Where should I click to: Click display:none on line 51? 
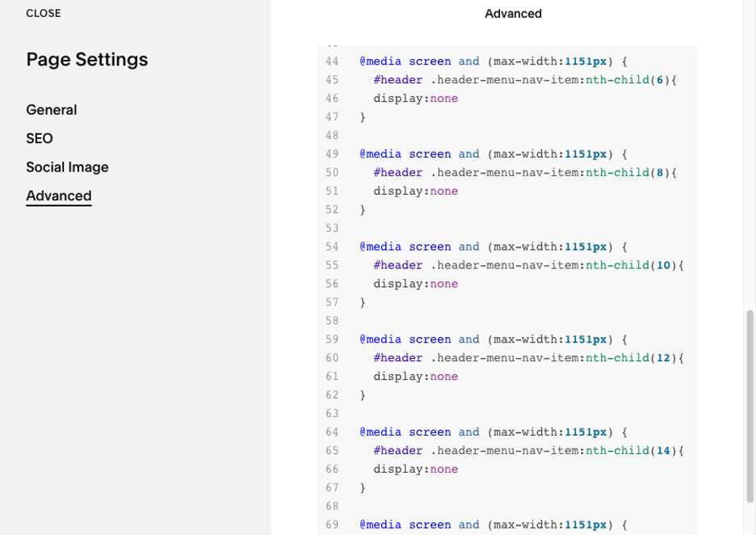pyautogui.click(x=415, y=192)
